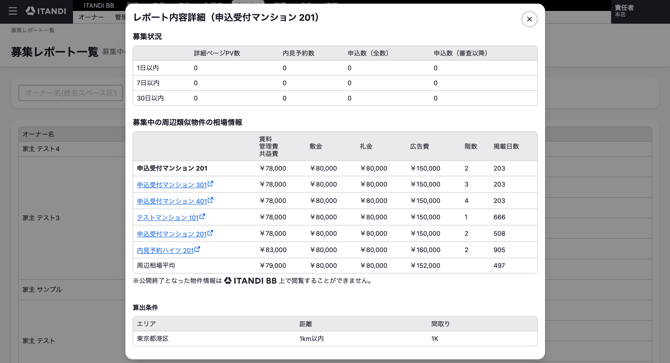670x363 pixels.
Task: Click the 東京都港区 area value
Action: 153,338
